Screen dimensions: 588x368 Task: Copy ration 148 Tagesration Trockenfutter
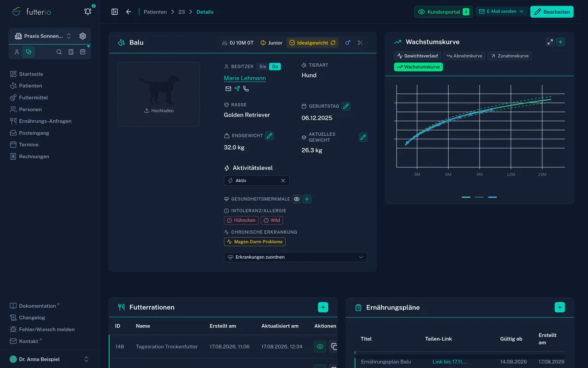334,346
